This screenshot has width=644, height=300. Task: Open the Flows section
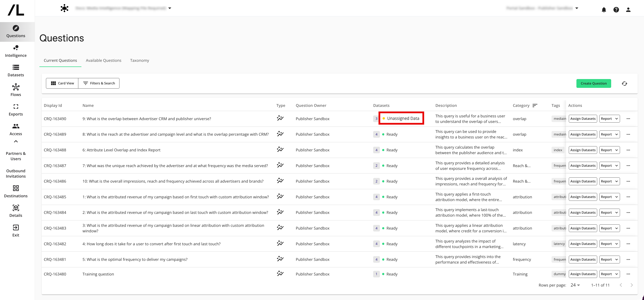[16, 90]
